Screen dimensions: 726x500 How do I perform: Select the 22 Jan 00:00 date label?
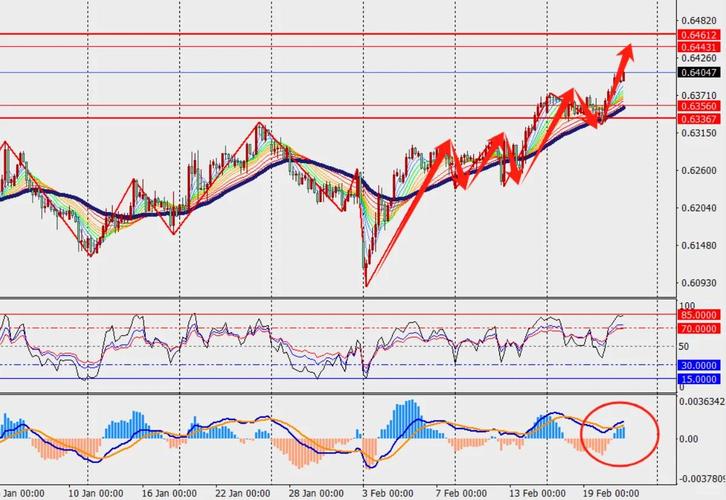click(x=240, y=492)
